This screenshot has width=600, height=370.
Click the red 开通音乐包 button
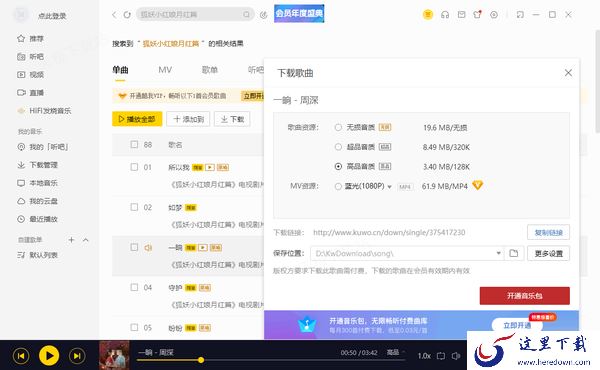pyautogui.click(x=525, y=296)
